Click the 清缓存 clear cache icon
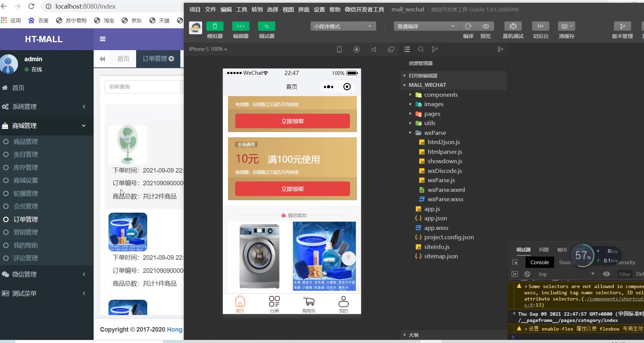This screenshot has width=644, height=343. pyautogui.click(x=567, y=26)
